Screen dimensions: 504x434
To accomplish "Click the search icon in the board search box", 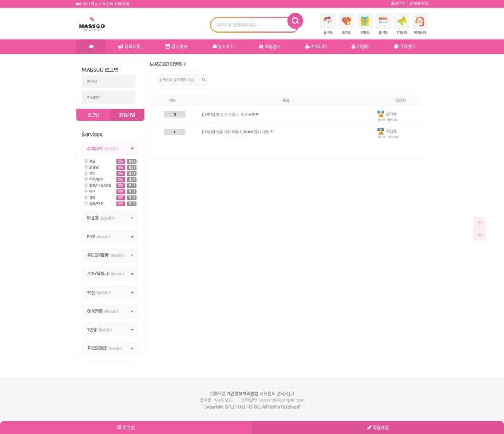I will [204, 80].
